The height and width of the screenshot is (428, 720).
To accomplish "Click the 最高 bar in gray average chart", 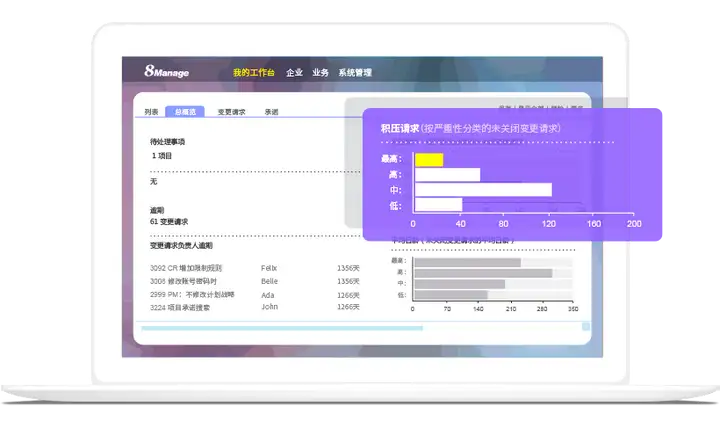I will [467, 262].
